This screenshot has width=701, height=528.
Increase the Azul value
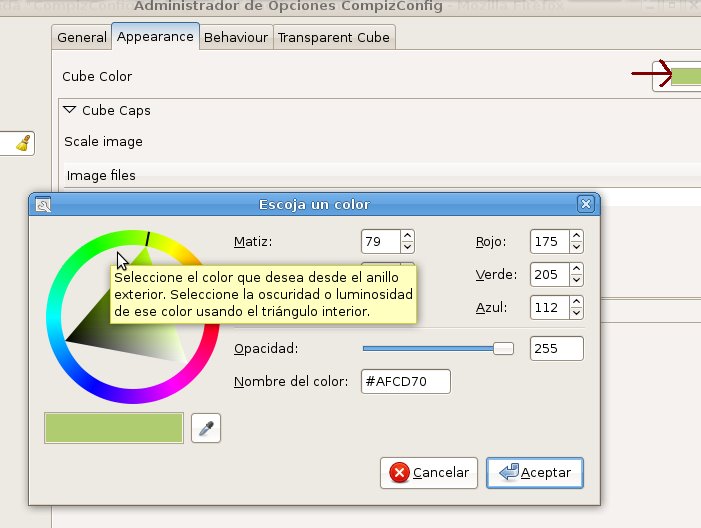pos(577,301)
